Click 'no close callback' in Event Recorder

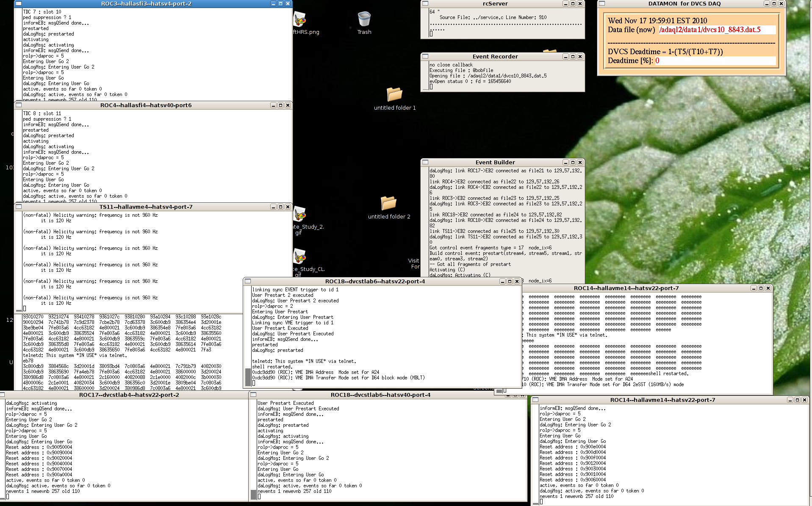pos(451,65)
